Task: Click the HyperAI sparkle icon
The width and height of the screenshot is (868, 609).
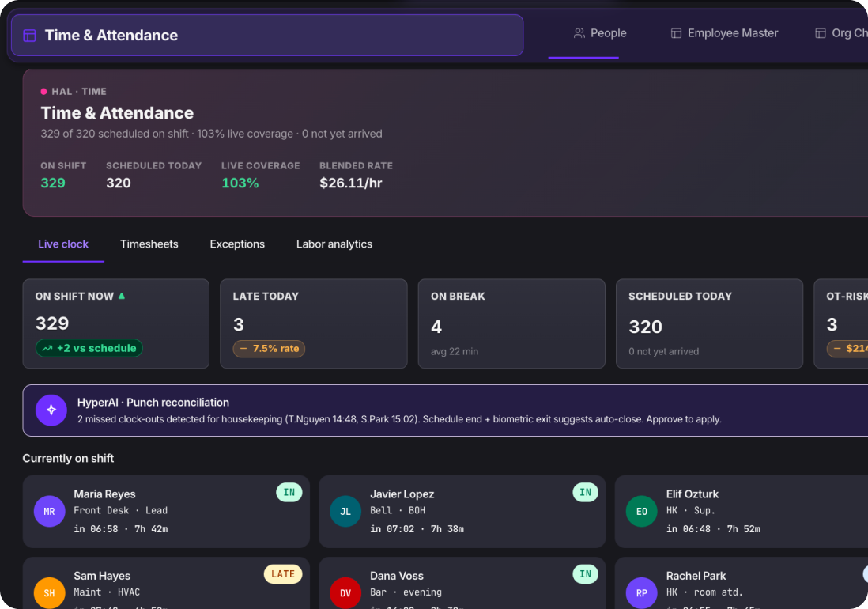Action: pyautogui.click(x=51, y=410)
